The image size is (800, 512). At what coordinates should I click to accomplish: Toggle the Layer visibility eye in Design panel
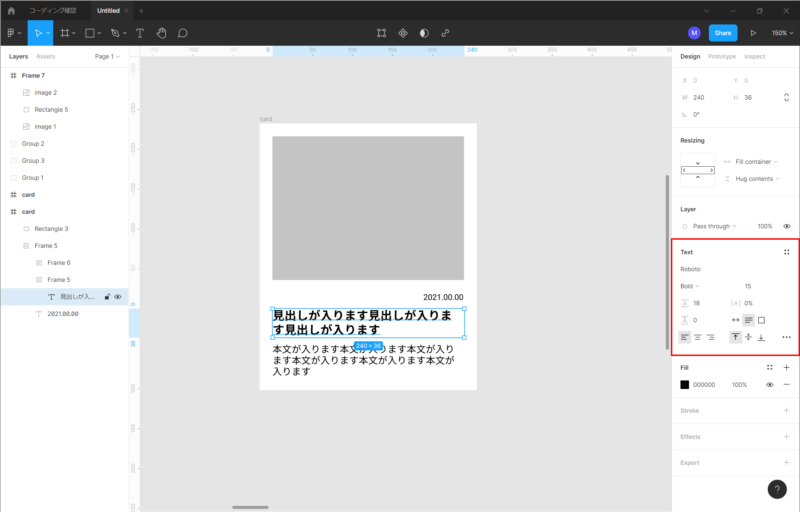786,226
